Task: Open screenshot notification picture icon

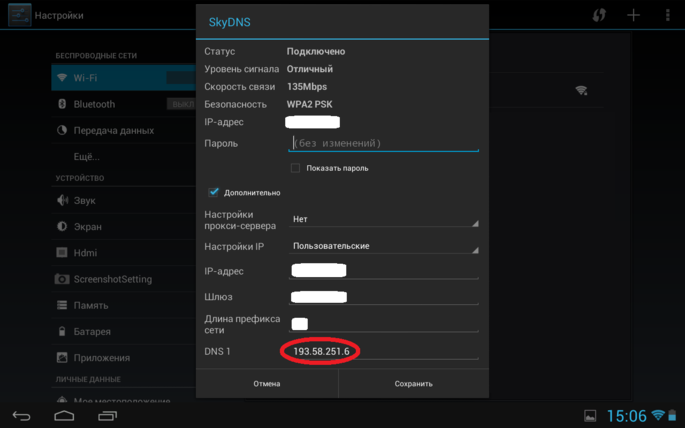Action: tap(590, 416)
